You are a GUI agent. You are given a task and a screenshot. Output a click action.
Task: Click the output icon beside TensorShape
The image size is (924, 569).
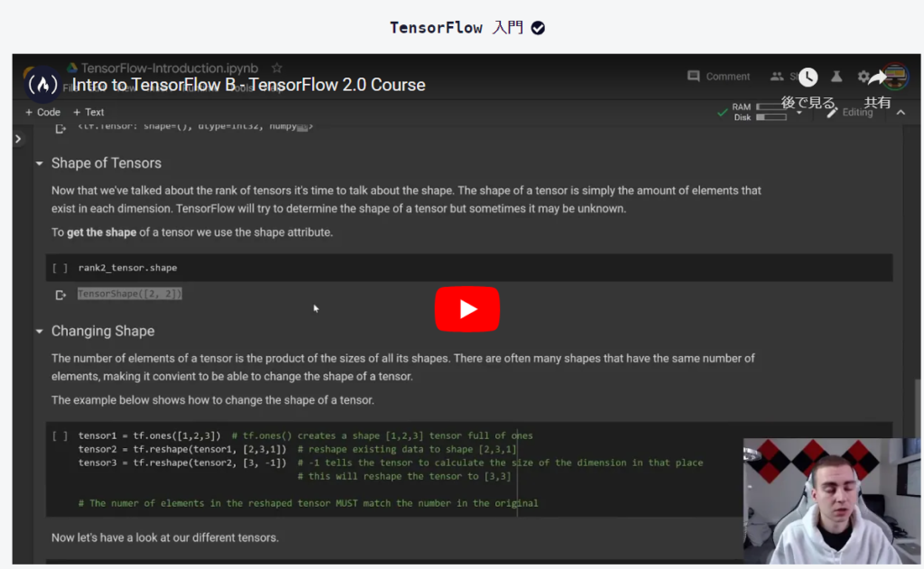(x=60, y=295)
